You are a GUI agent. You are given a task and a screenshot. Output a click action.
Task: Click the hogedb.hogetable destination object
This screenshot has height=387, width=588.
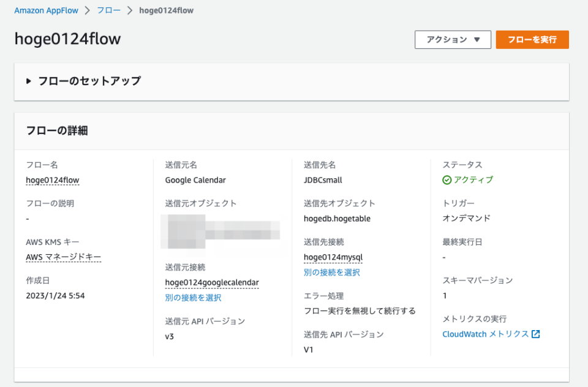(x=337, y=219)
